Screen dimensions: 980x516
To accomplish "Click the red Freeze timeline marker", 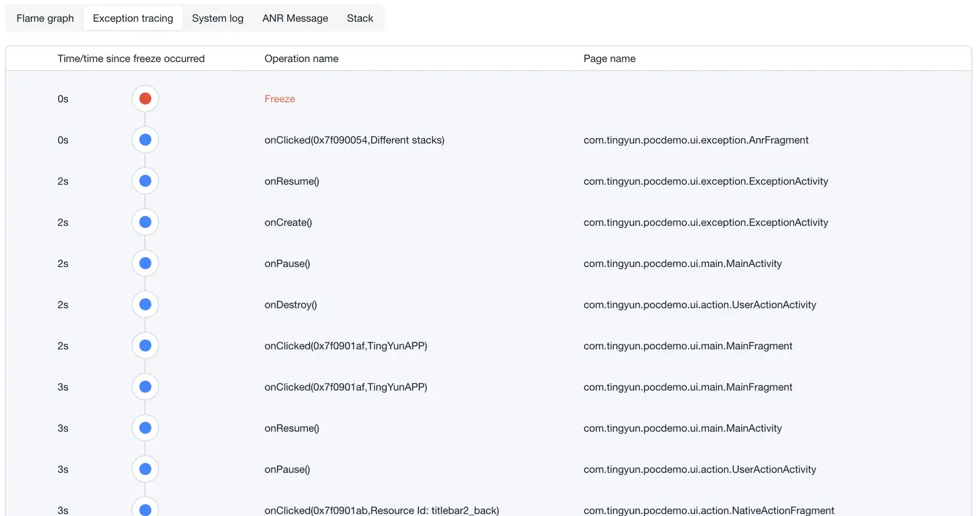I will (x=145, y=99).
